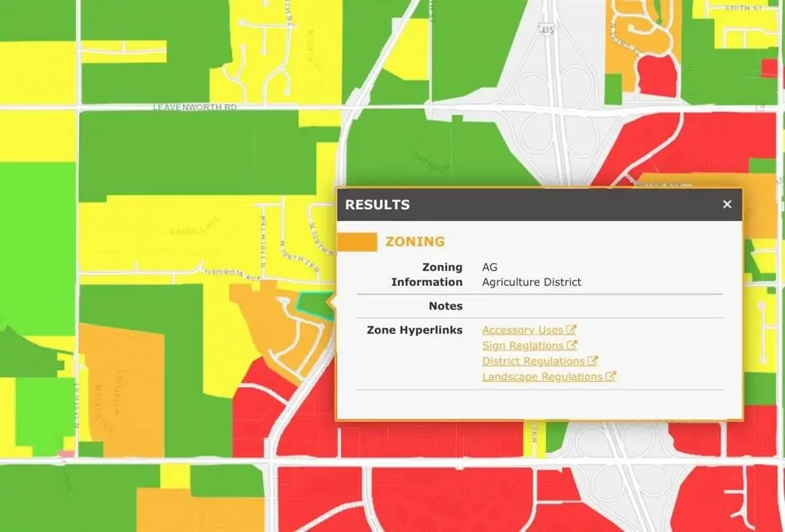Screen dimensions: 785x532
Task: Click the Zone Hyperlinks label
Action: (x=415, y=330)
